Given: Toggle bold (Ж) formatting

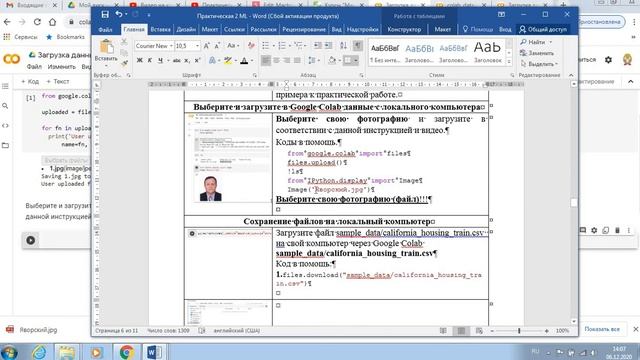Looking at the screenshot, I should pos(139,60).
